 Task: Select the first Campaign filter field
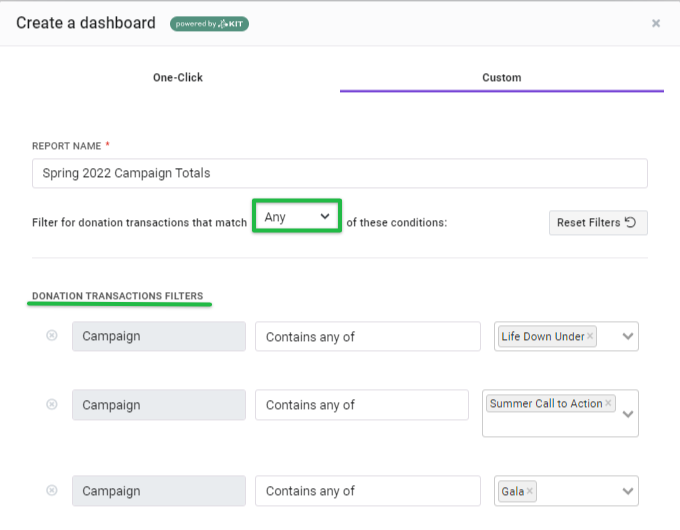pyautogui.click(x=159, y=336)
